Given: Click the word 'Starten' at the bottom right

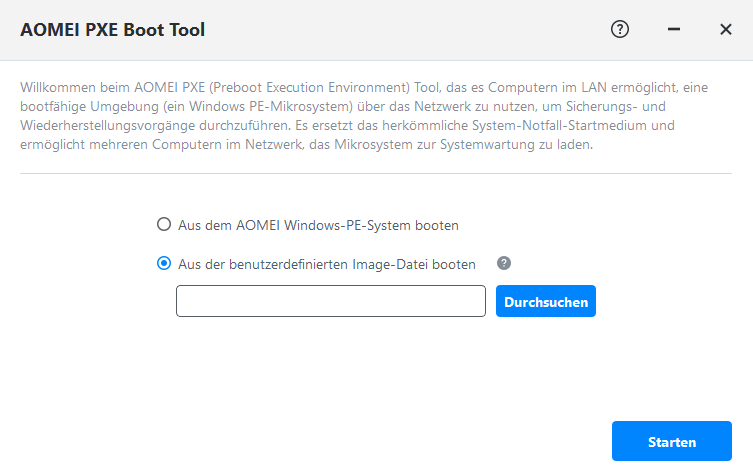Looking at the screenshot, I should coord(672,441).
